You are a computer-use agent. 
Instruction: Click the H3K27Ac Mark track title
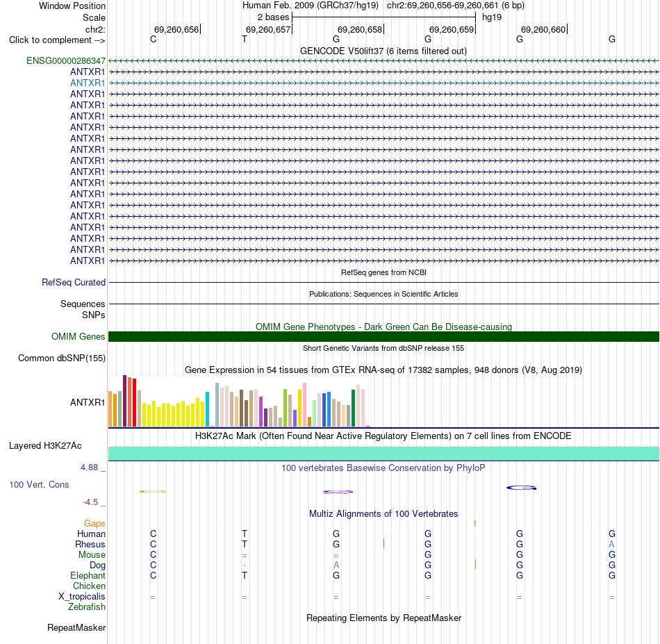coord(383,436)
